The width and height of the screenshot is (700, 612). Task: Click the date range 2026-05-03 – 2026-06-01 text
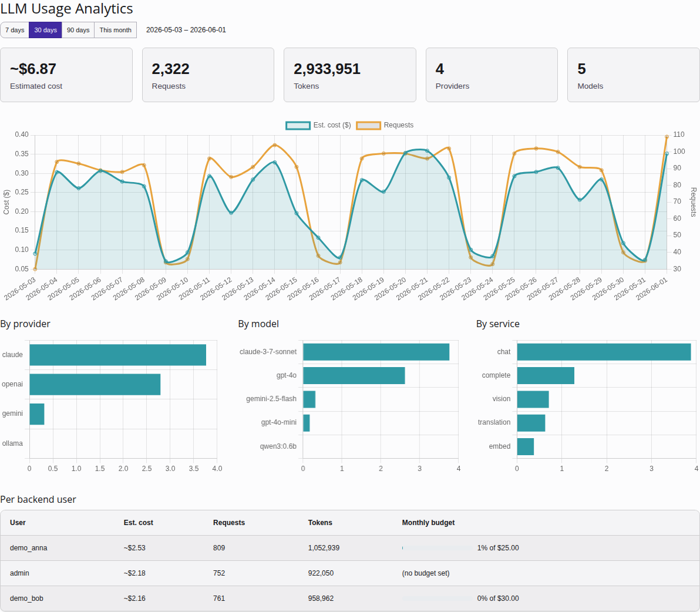point(186,30)
